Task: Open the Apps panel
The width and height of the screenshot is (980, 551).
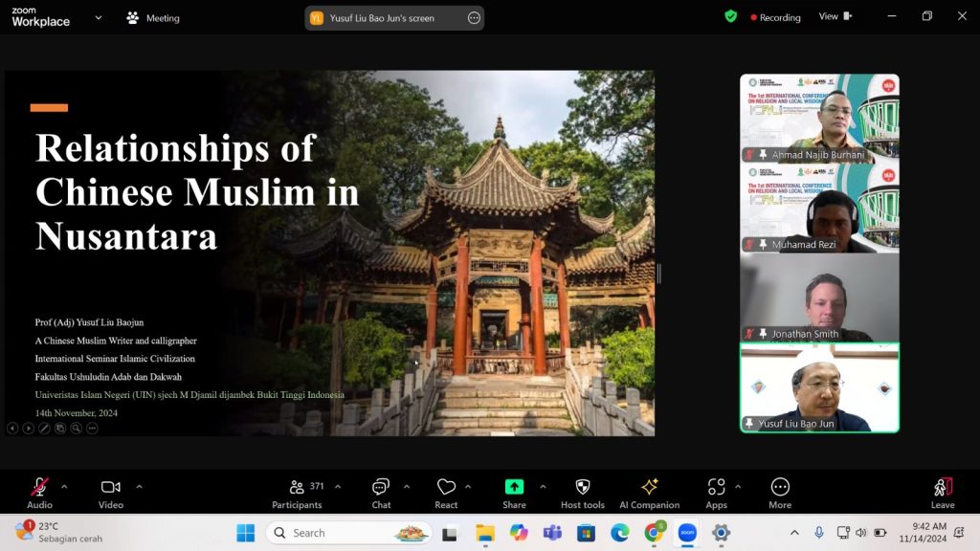Action: pos(716,493)
